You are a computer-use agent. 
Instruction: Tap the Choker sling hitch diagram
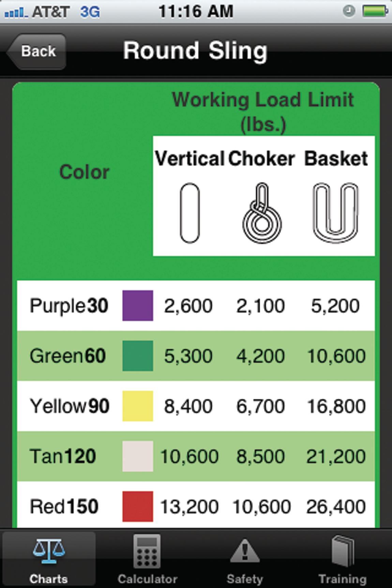click(262, 213)
